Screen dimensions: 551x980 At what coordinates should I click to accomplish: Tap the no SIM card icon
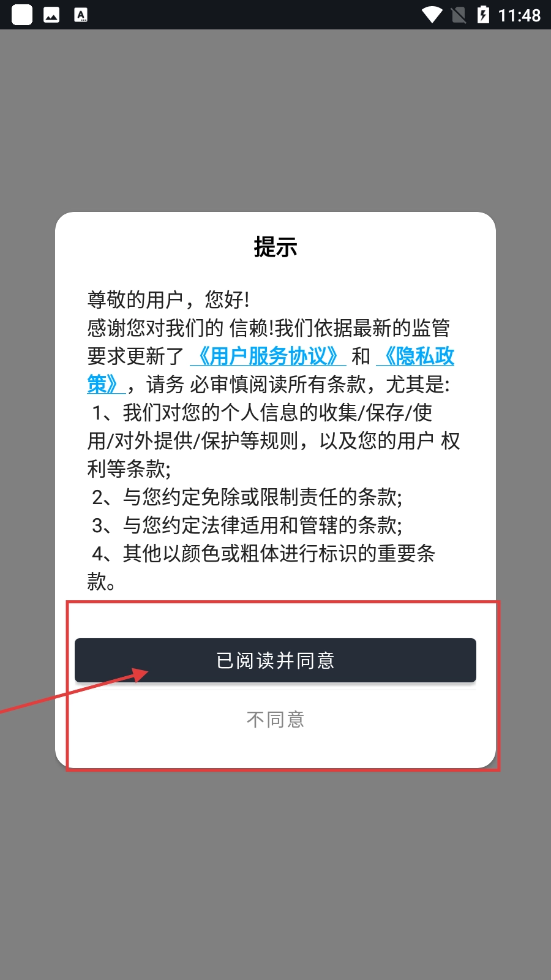459,15
